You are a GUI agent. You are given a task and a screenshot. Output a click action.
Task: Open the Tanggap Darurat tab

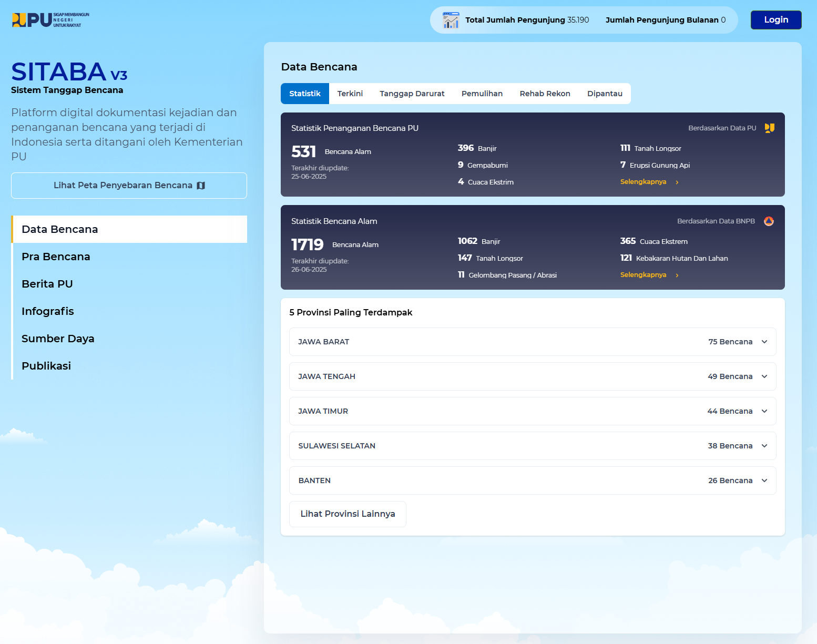(412, 94)
